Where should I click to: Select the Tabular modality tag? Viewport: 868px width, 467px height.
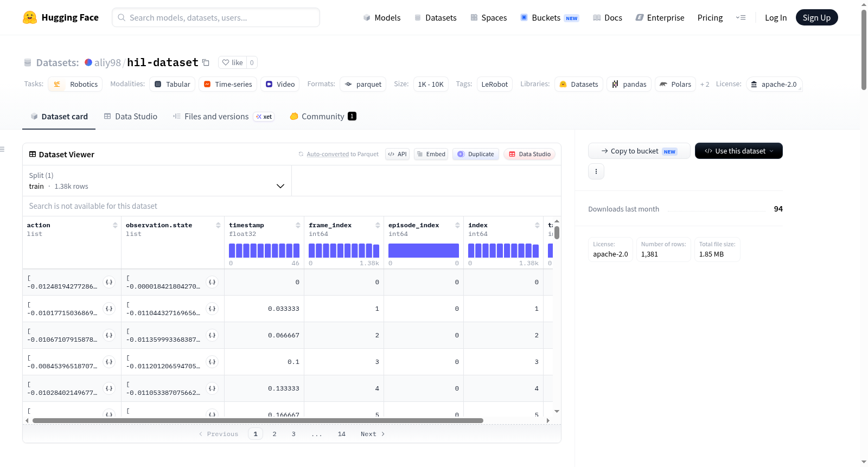[x=173, y=84]
